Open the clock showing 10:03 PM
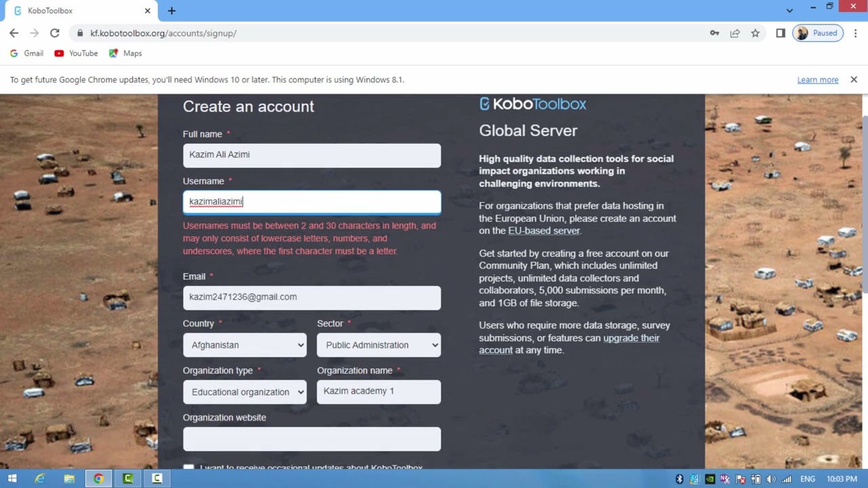The image size is (868, 488). [842, 479]
